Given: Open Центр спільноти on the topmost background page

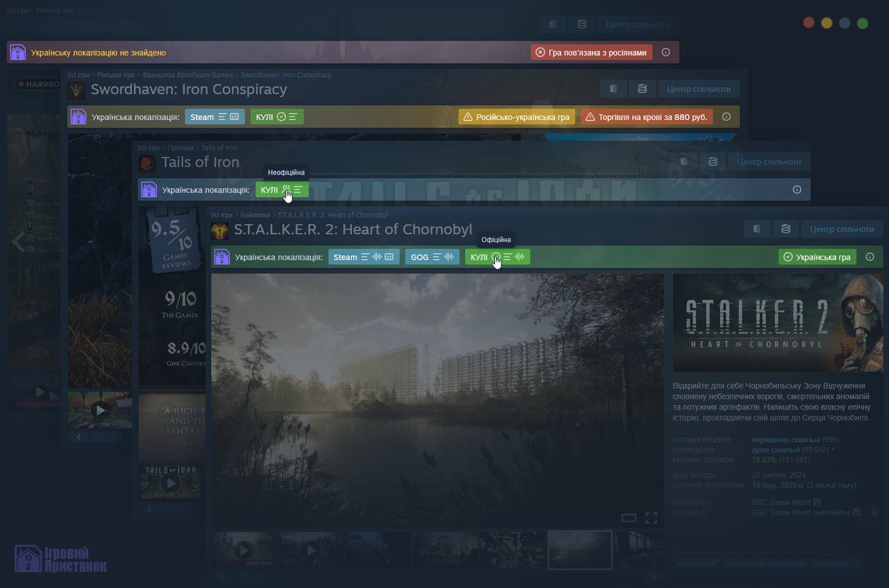Looking at the screenshot, I should [x=638, y=24].
